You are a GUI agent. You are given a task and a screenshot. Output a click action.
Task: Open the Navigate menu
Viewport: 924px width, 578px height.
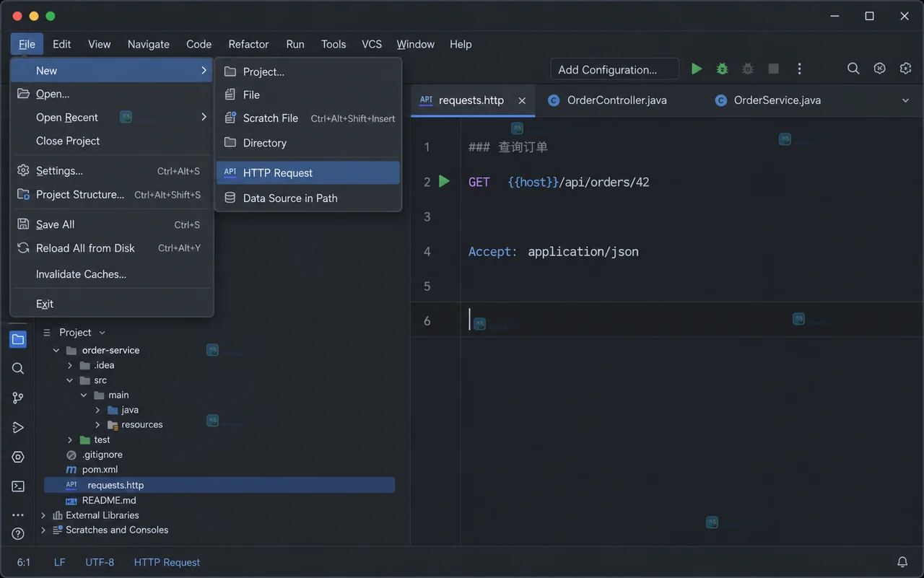point(149,44)
